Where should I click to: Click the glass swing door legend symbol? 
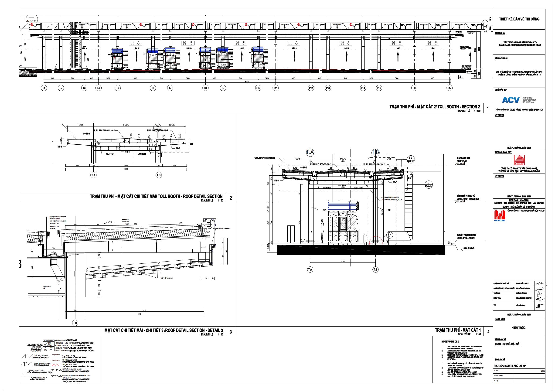pyautogui.click(x=24, y=371)
